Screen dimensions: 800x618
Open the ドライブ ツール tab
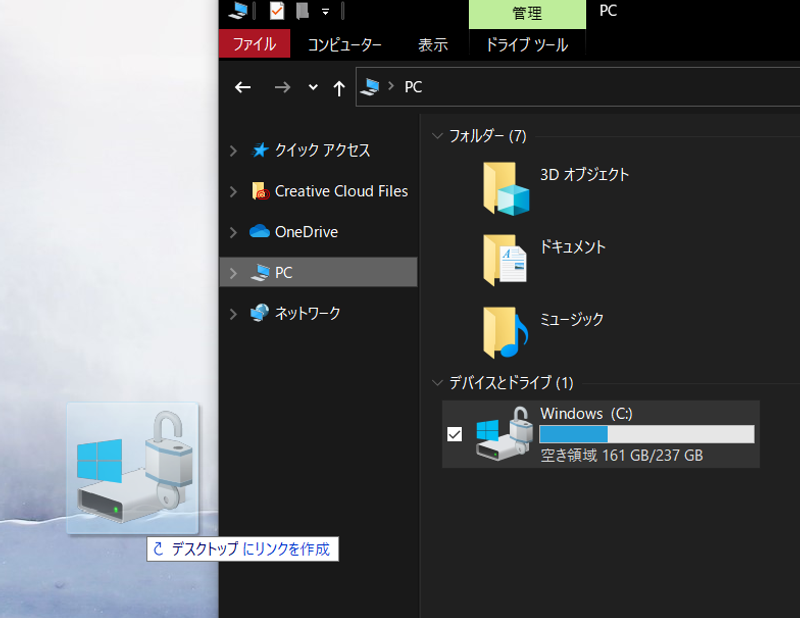tap(526, 44)
